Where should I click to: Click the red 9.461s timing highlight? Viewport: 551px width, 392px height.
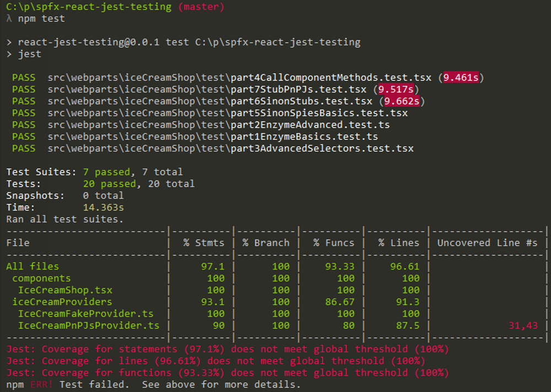(461, 77)
